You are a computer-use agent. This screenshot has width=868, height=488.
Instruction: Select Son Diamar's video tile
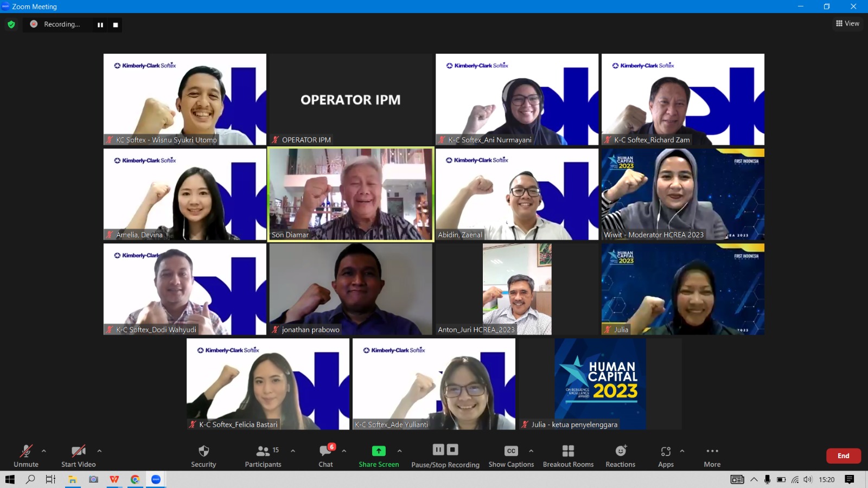click(x=351, y=194)
